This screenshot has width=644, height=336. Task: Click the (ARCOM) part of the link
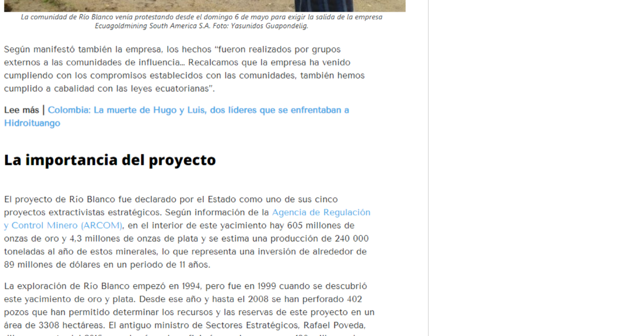pyautogui.click(x=101, y=225)
